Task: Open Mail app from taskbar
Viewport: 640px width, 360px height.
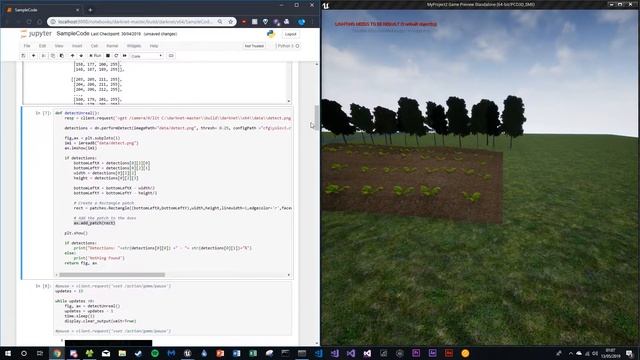Action: coord(106,353)
